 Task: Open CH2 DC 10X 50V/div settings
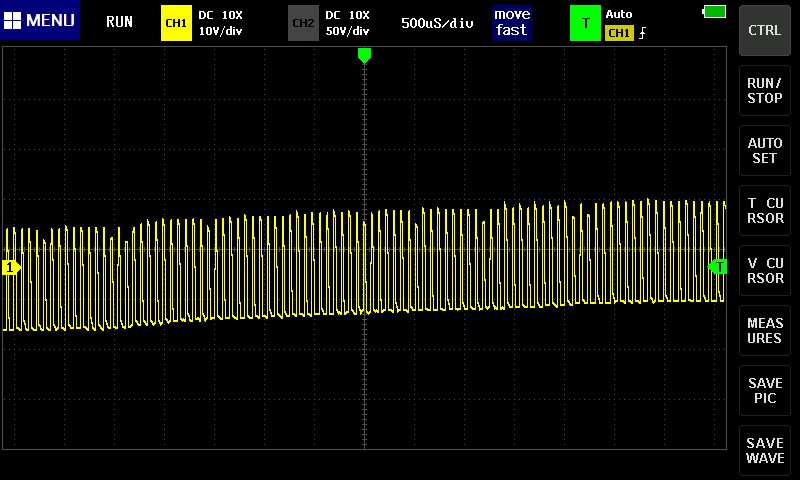click(347, 22)
